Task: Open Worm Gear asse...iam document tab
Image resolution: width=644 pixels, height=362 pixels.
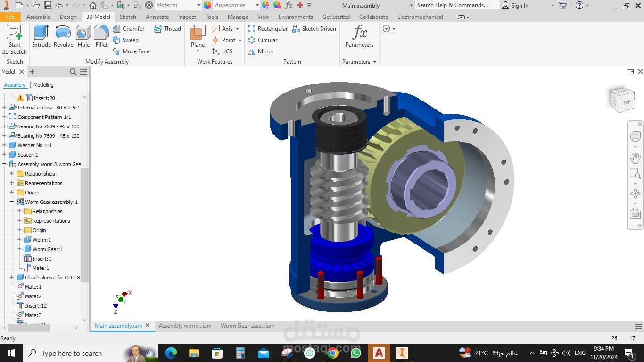Action: 248,326
